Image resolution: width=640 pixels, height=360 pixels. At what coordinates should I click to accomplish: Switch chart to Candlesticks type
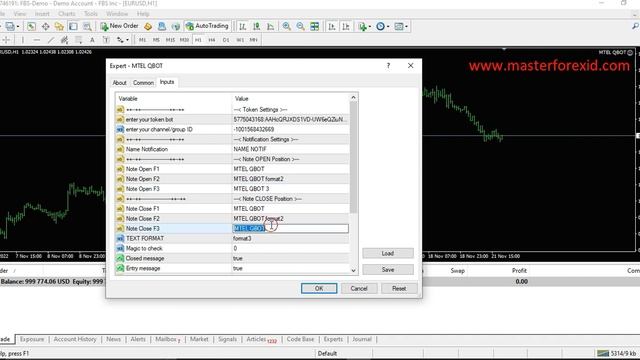[x=256, y=27]
